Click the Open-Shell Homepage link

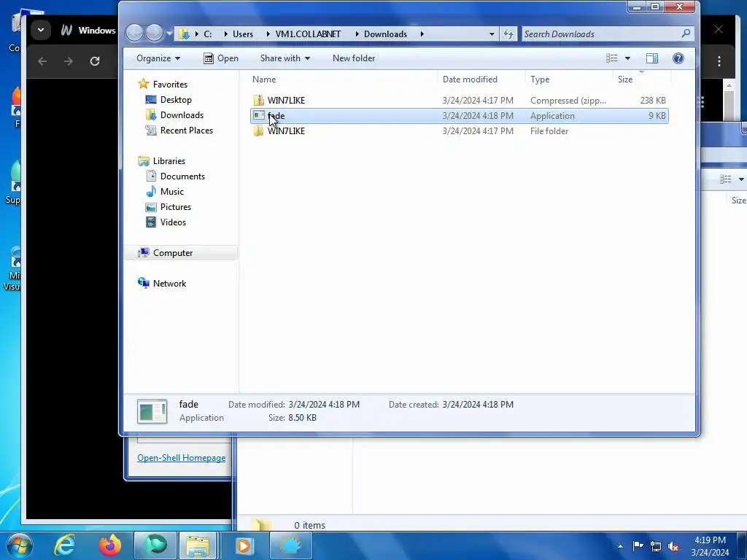181,458
